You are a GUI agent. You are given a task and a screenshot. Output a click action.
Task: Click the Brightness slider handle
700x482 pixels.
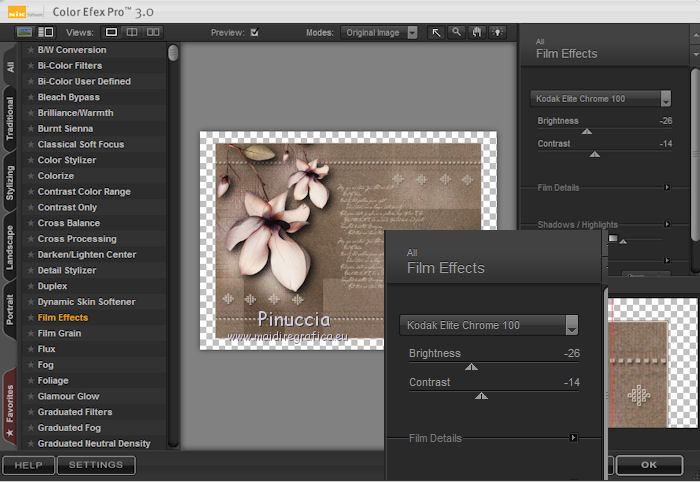coord(587,131)
